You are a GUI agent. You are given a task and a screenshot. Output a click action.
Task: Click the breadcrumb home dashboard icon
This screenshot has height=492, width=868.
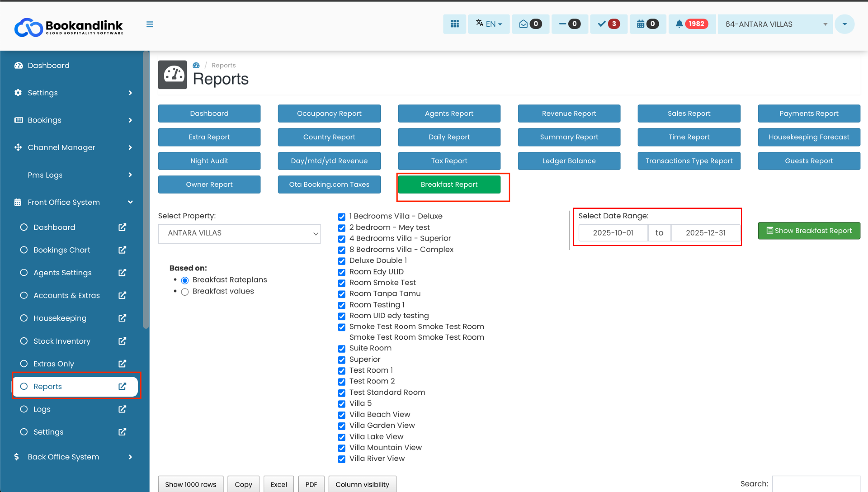point(196,65)
